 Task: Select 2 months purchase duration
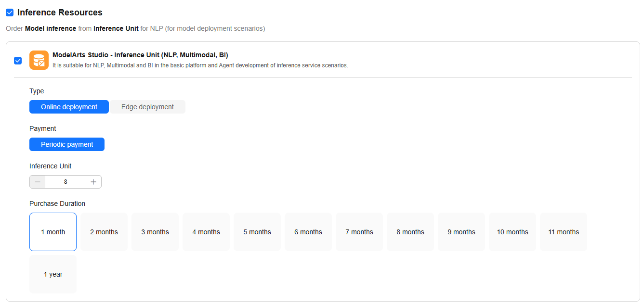pyautogui.click(x=104, y=232)
